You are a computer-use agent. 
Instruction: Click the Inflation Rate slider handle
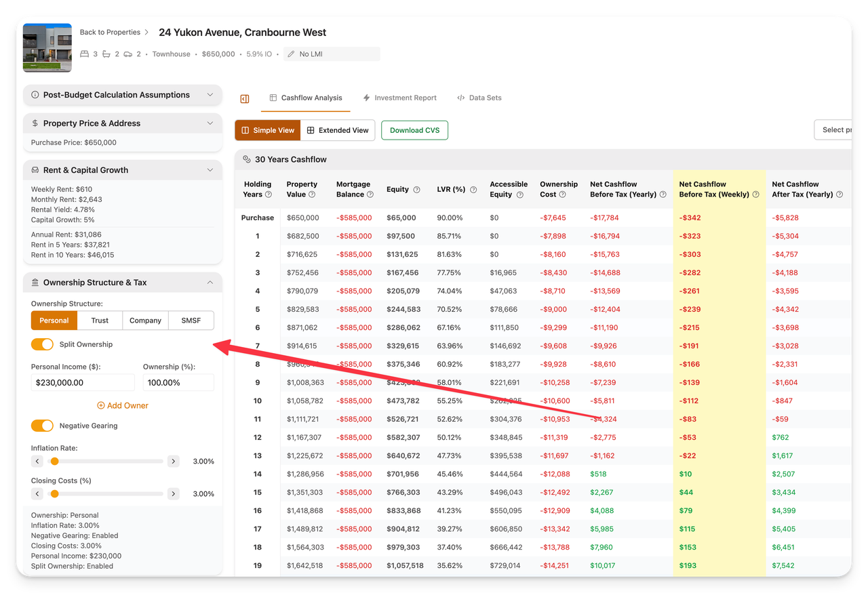tap(54, 462)
